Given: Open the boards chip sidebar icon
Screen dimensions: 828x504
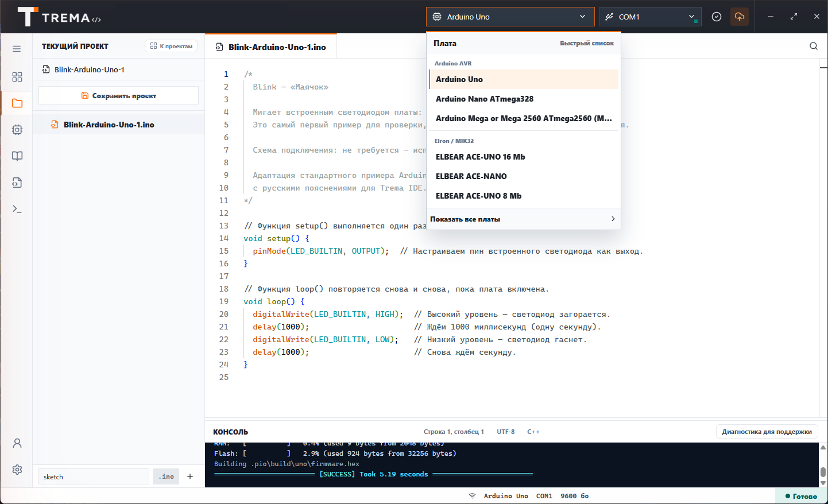Looking at the screenshot, I should coord(17,130).
